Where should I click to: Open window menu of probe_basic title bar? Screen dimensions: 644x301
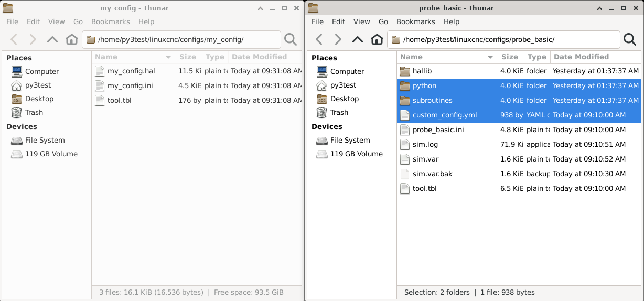click(313, 8)
